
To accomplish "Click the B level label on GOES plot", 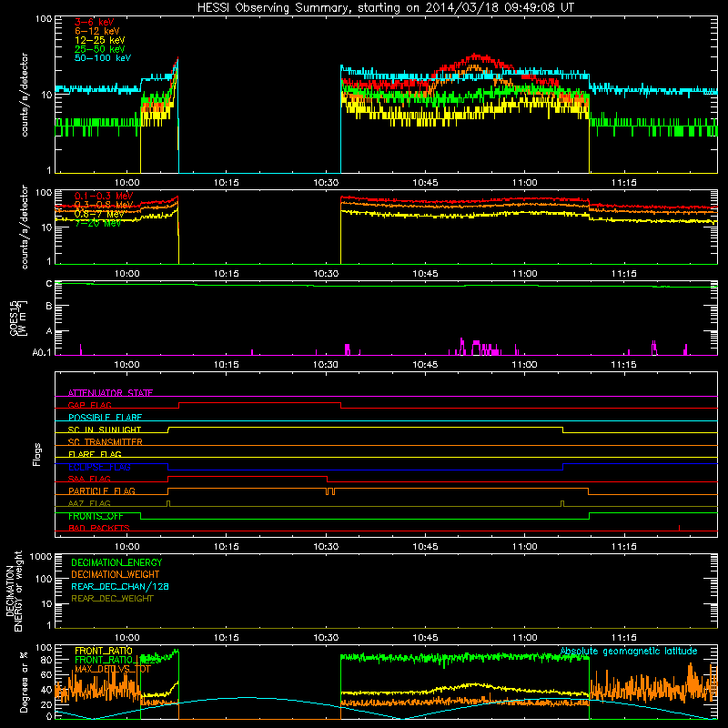I will (49, 306).
